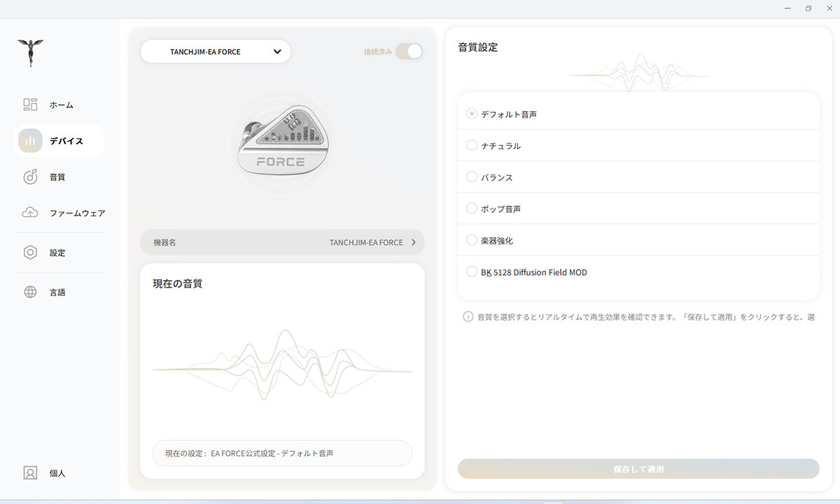
Task: Click the info icon beside the hint text
Action: [x=468, y=316]
